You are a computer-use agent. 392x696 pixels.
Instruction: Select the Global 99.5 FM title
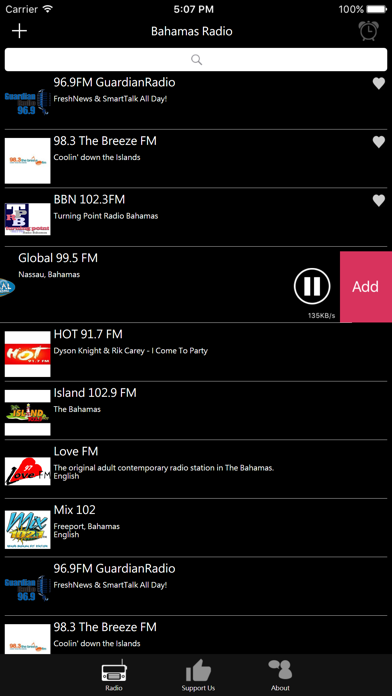(58, 258)
